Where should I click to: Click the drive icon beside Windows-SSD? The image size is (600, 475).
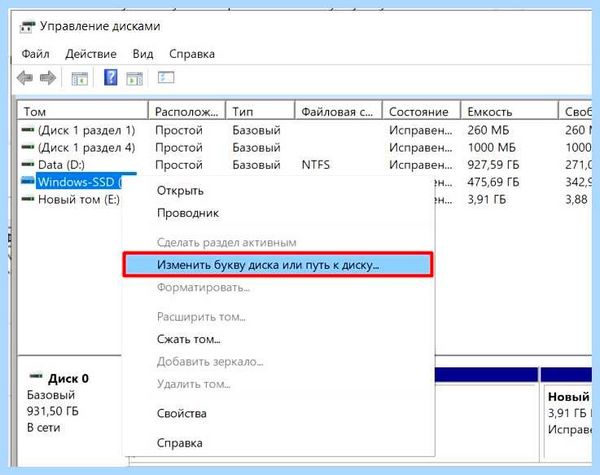pos(28,181)
